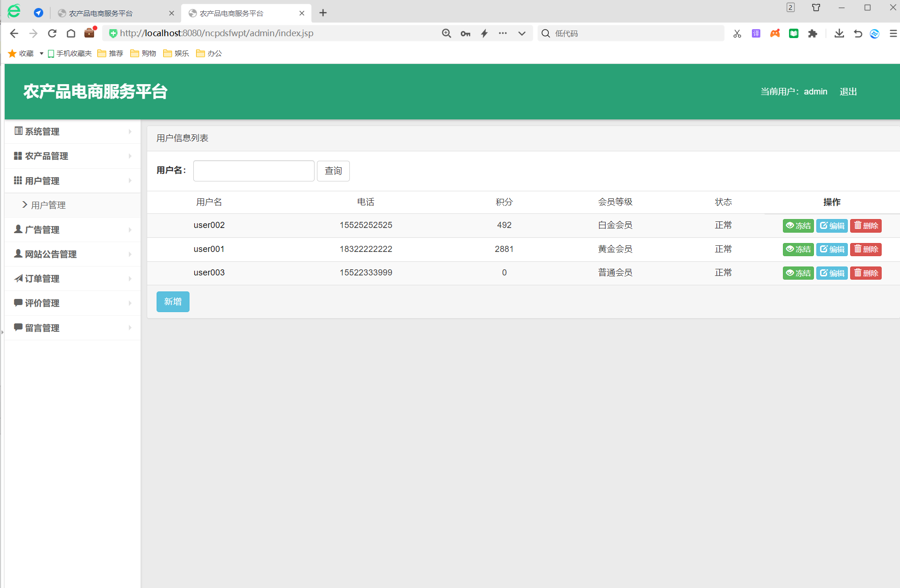Viewport: 900px width, 588px height.
Task: Open the 推荐 bookmark folder
Action: [111, 54]
